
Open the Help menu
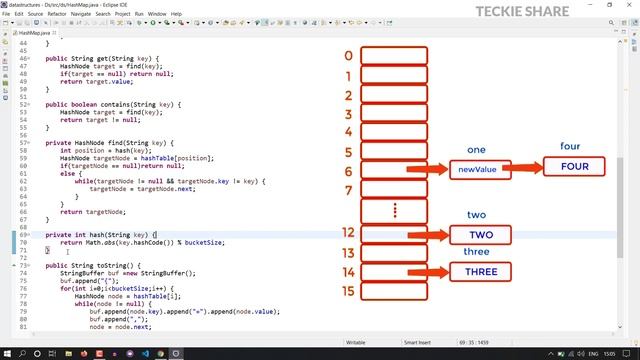point(176,14)
